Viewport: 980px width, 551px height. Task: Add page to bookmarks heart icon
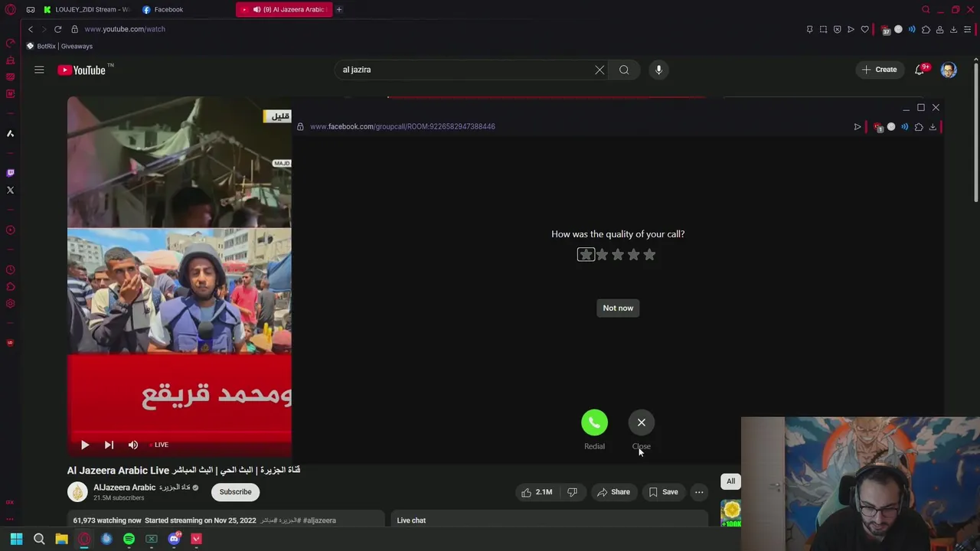click(864, 29)
